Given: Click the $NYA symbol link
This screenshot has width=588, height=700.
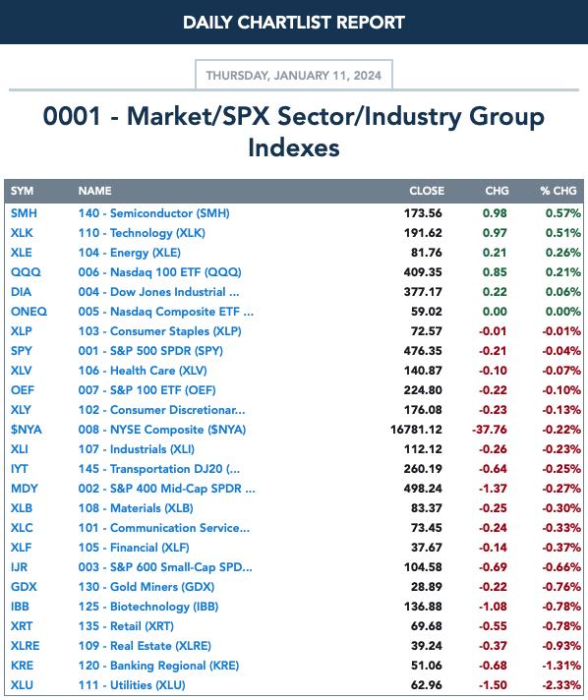Looking at the screenshot, I should (x=26, y=430).
